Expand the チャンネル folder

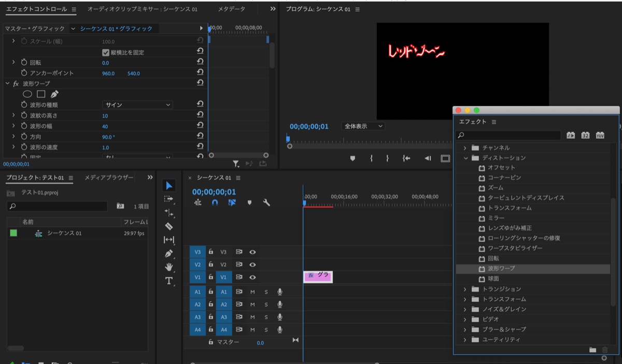pos(465,148)
